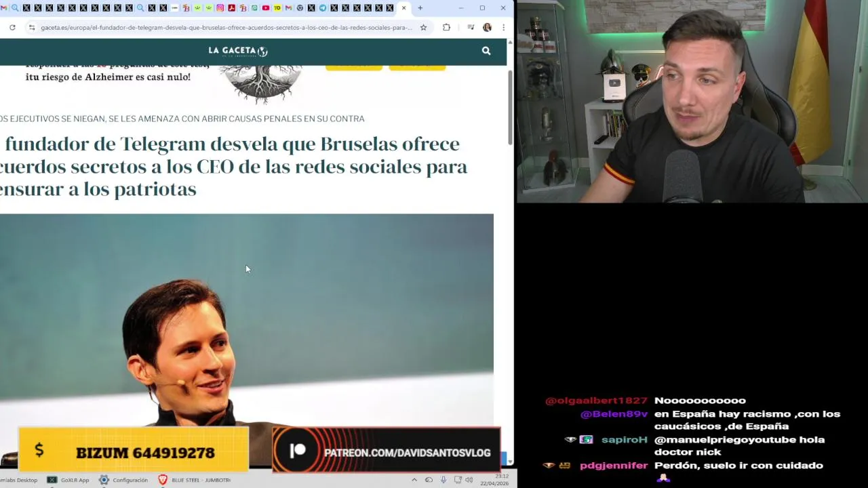Expand the system tray hidden icons chevron
This screenshot has height=488, width=868.
[x=414, y=480]
